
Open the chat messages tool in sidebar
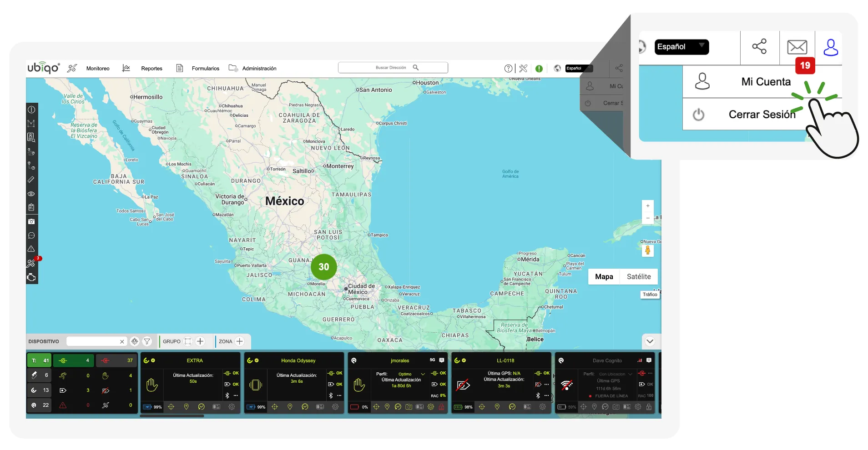pyautogui.click(x=31, y=235)
